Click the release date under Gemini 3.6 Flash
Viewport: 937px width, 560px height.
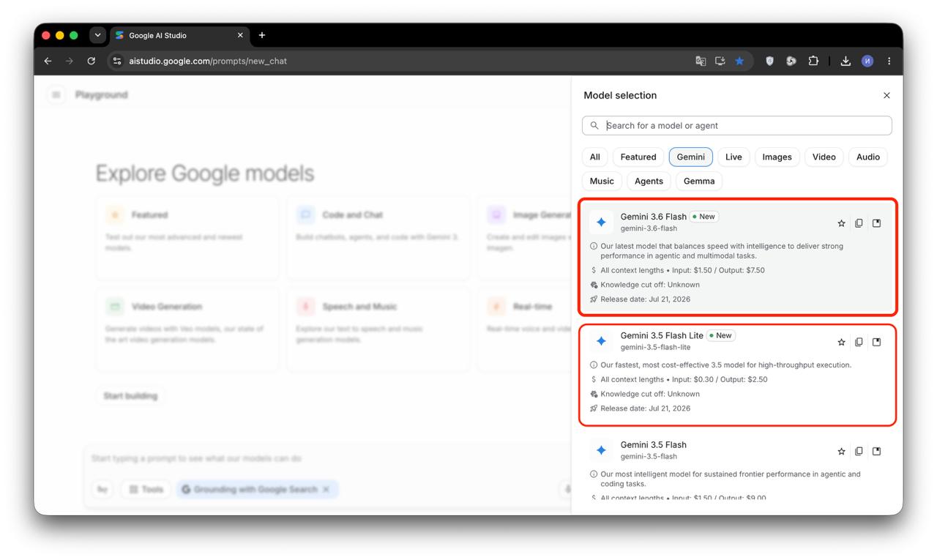(645, 299)
